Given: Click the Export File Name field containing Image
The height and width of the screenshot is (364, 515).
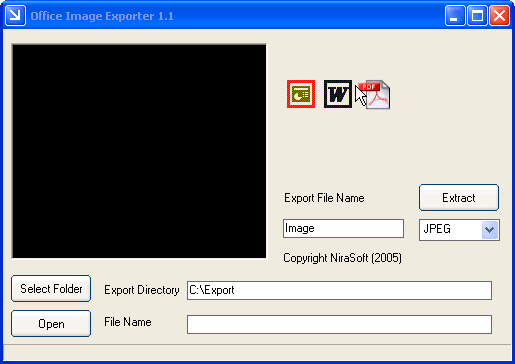Looking at the screenshot, I should 343,228.
